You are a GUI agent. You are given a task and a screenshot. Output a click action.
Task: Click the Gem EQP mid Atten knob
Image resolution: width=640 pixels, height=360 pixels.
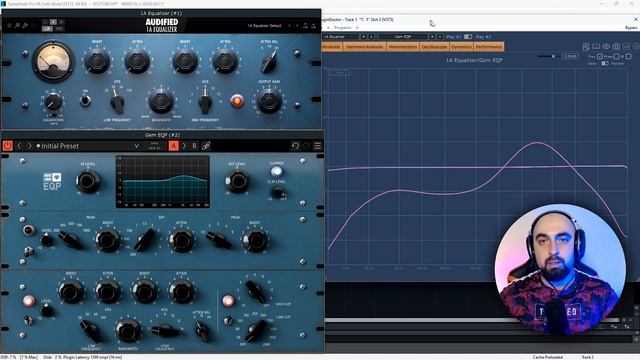click(182, 240)
